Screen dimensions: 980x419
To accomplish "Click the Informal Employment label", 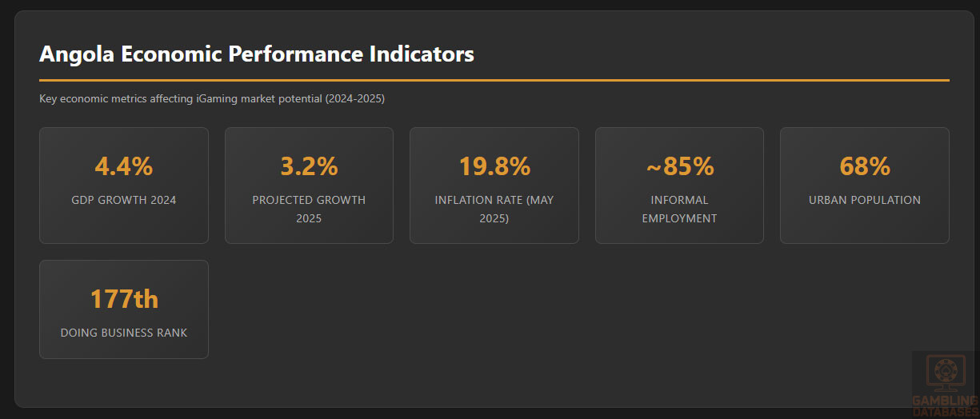I will (x=679, y=209).
